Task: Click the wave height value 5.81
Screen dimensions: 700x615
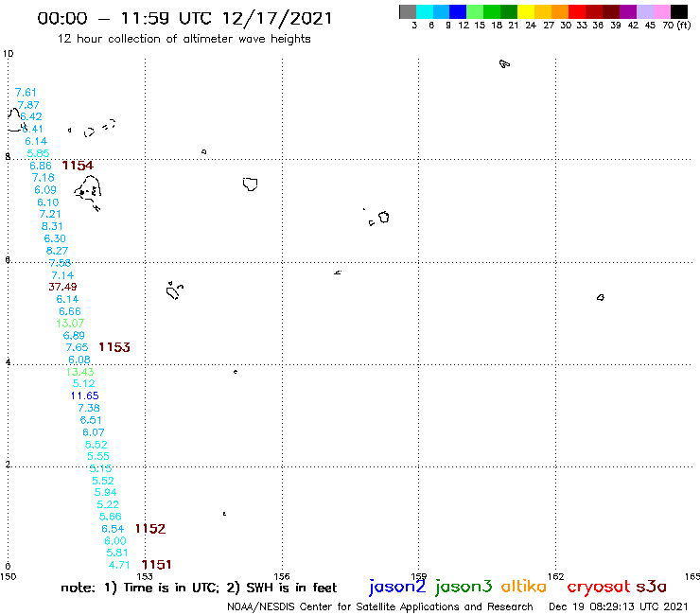Action: (x=117, y=553)
